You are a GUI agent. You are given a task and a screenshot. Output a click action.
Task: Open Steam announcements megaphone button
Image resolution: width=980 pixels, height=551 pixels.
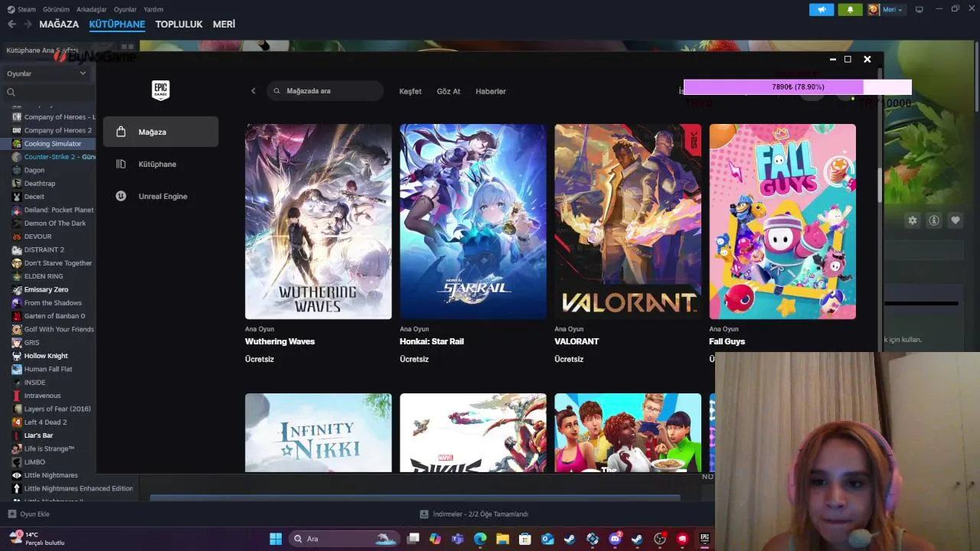pyautogui.click(x=822, y=9)
